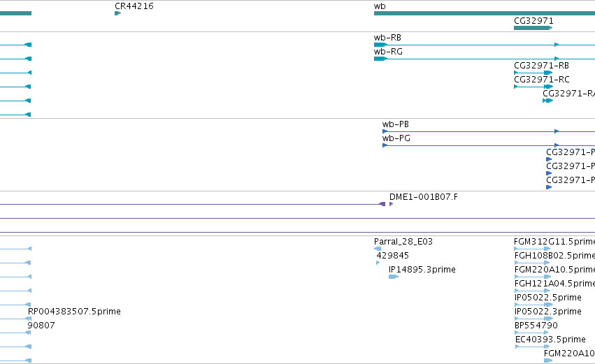This screenshot has height=364, width=595.
Task: Select the IP05022.3prime EST label
Action: [x=547, y=312]
